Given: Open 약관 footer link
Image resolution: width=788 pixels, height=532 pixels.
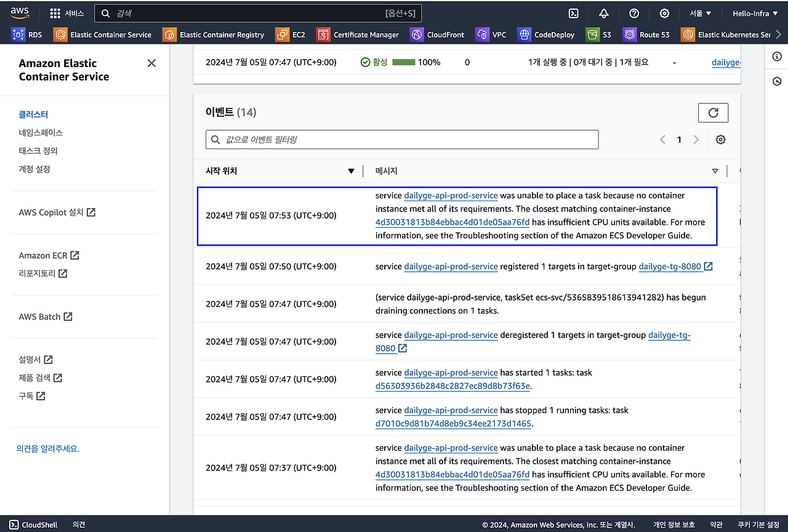Looking at the screenshot, I should point(716,525).
